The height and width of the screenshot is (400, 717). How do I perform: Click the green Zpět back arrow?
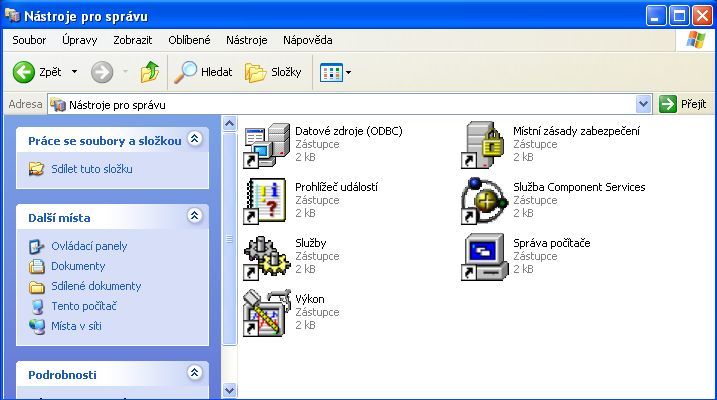(x=24, y=72)
